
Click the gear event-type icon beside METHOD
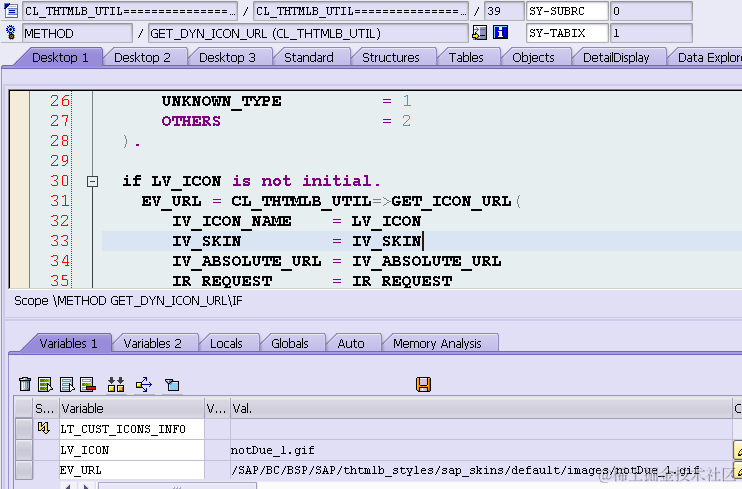10,33
